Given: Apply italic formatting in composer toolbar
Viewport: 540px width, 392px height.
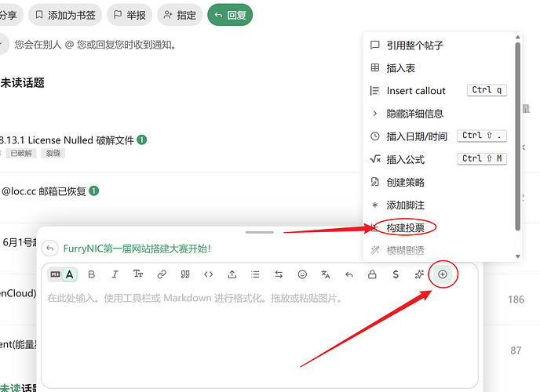Looking at the screenshot, I should [115, 274].
